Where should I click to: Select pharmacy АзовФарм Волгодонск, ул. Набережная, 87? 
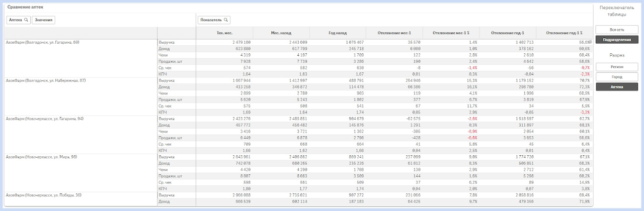(x=45, y=80)
